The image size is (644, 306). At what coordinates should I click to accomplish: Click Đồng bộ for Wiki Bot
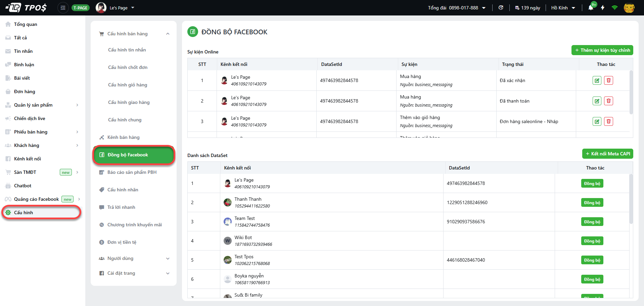click(x=592, y=241)
